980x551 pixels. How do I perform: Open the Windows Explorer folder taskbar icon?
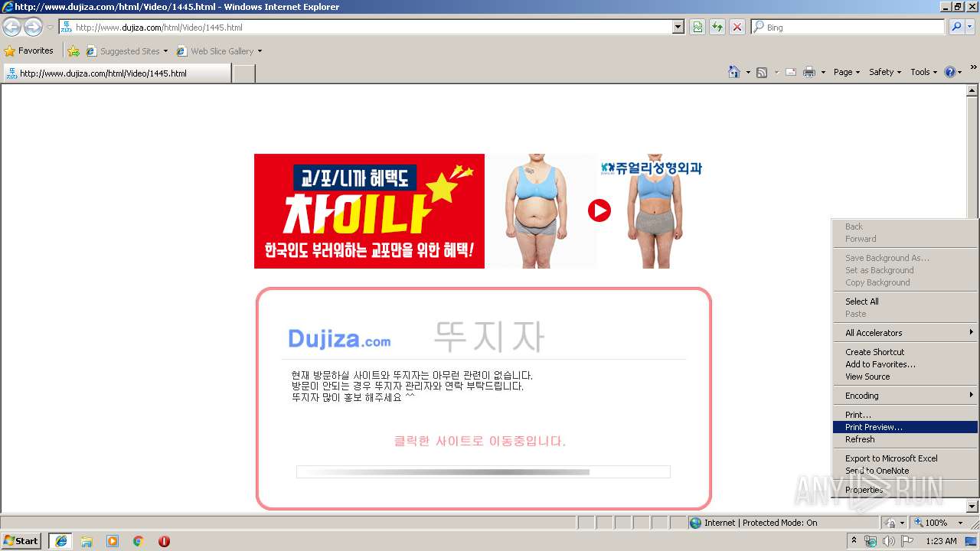87,541
